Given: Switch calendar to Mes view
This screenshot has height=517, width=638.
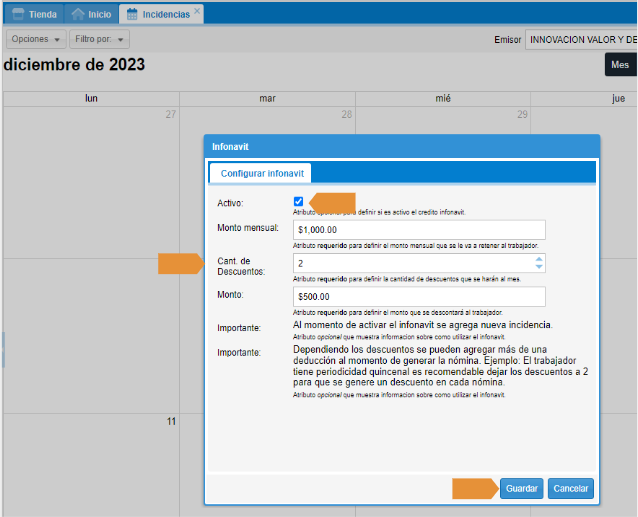Looking at the screenshot, I should coord(620,65).
